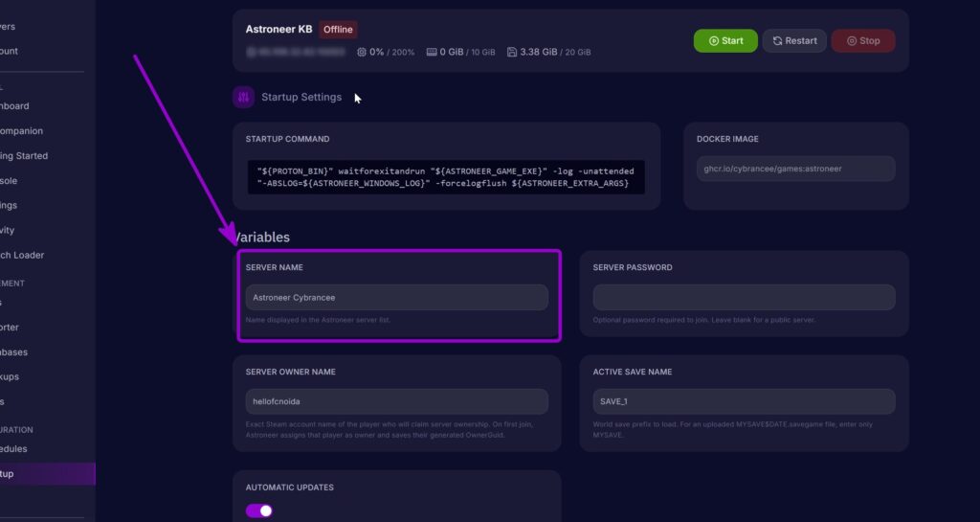Click the CPU usage icon beside 0%
This screenshot has width=980, height=522.
(361, 52)
